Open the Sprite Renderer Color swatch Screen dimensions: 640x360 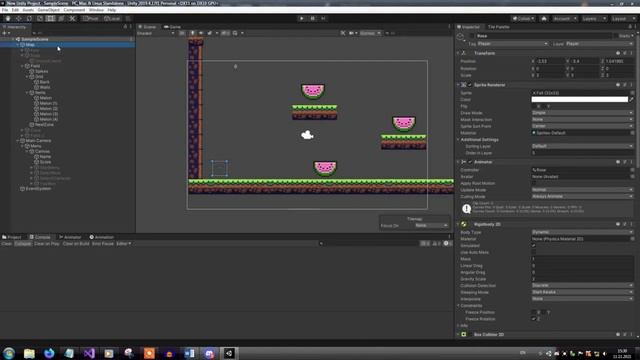[580, 99]
